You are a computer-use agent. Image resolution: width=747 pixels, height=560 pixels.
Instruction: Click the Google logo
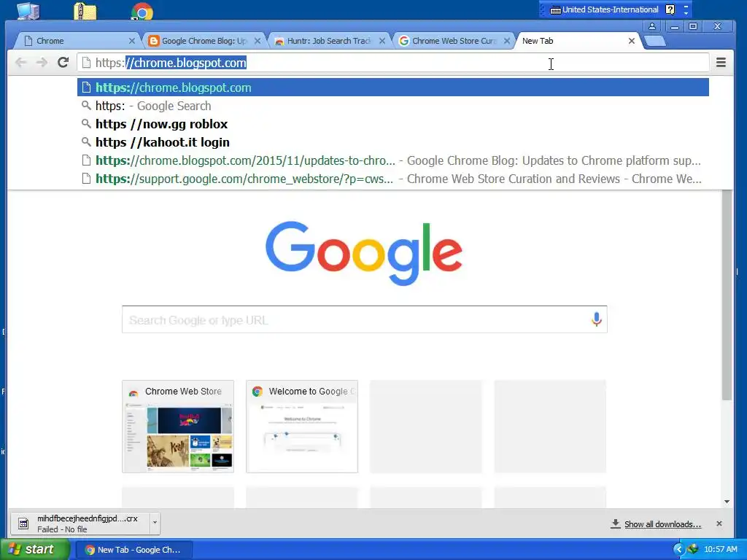tap(364, 253)
